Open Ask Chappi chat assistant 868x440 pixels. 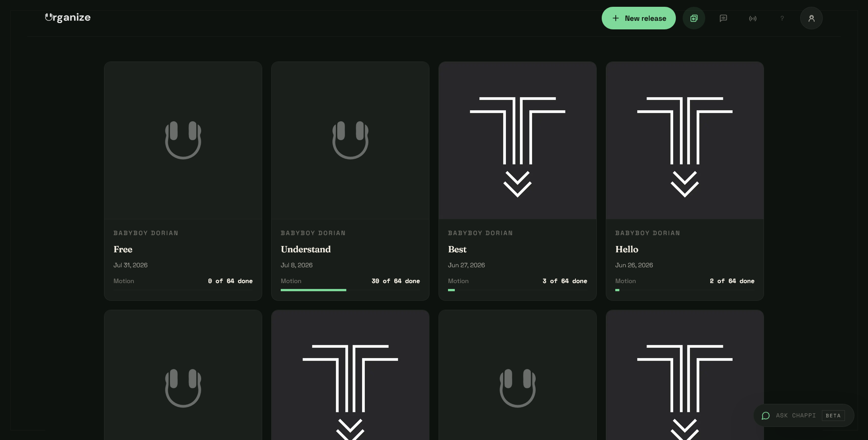tap(803, 415)
